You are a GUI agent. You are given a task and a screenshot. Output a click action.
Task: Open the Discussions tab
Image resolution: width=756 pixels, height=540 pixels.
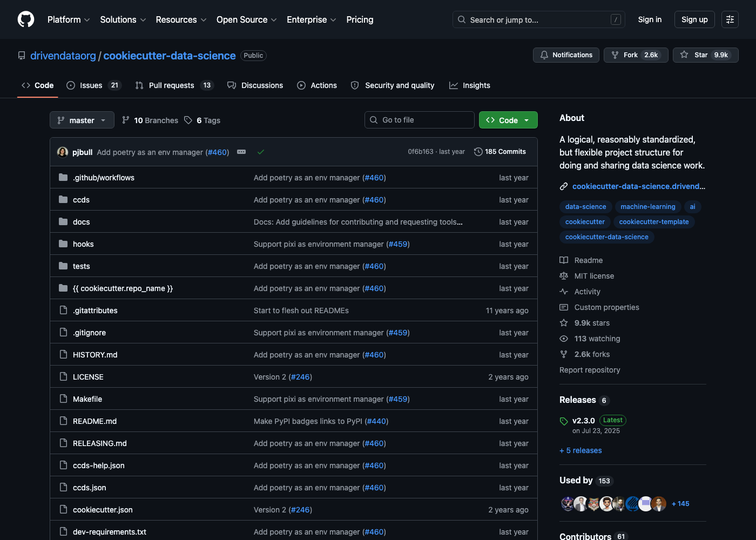pos(255,85)
